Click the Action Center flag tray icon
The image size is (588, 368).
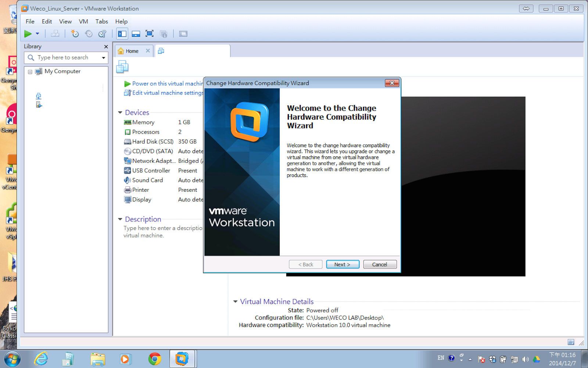click(481, 360)
